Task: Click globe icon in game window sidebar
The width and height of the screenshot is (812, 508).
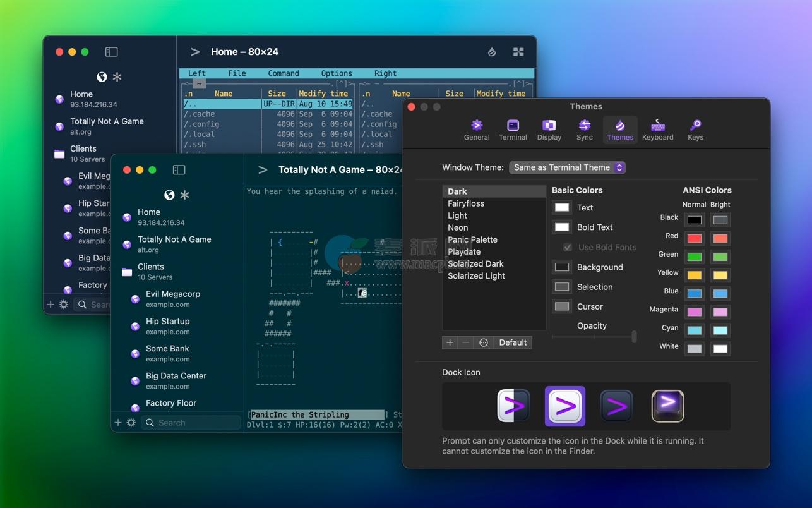Action: [x=169, y=195]
